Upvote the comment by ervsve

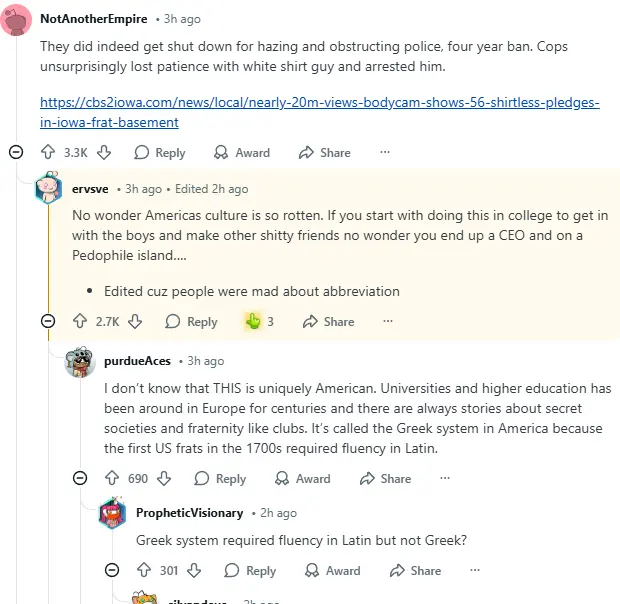pos(80,322)
